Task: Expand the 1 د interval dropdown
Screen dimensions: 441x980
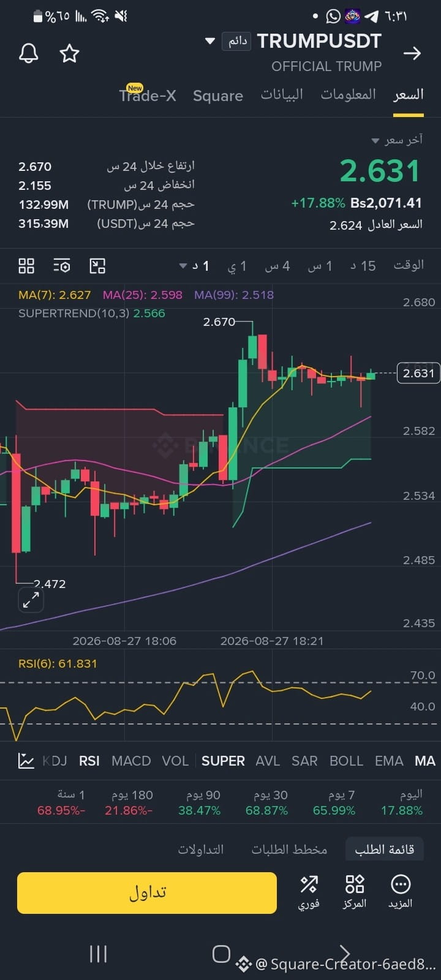Action: pos(194,266)
